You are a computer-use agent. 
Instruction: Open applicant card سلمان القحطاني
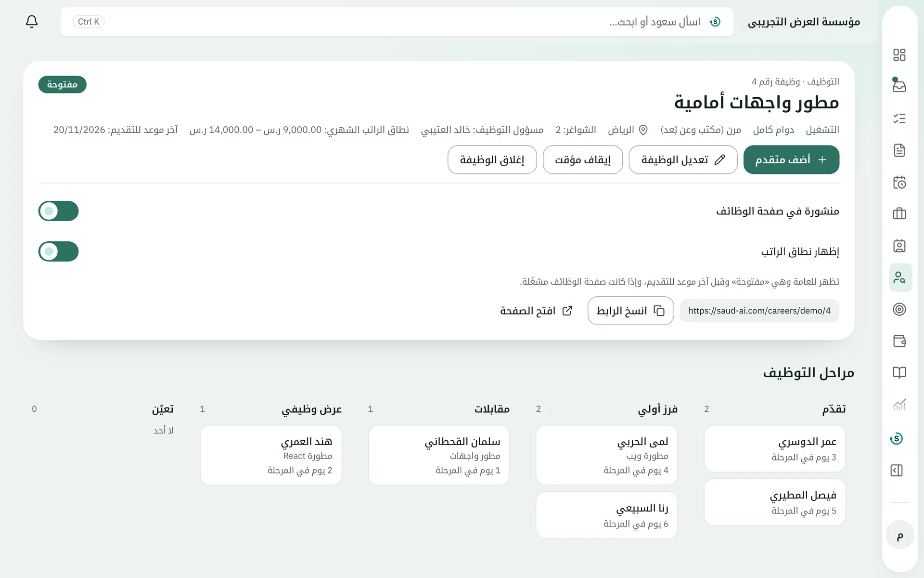click(x=439, y=455)
